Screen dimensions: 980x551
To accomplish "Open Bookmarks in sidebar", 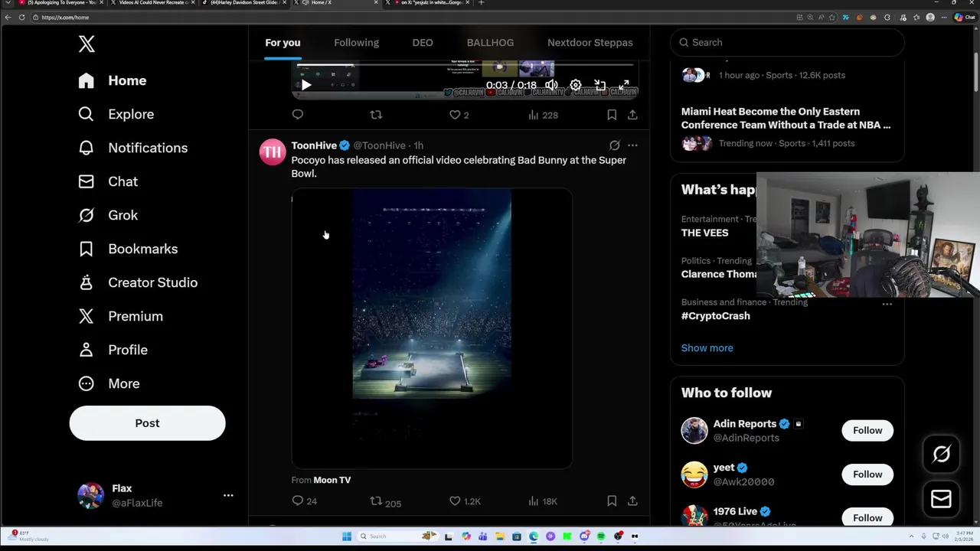I will coord(128,249).
